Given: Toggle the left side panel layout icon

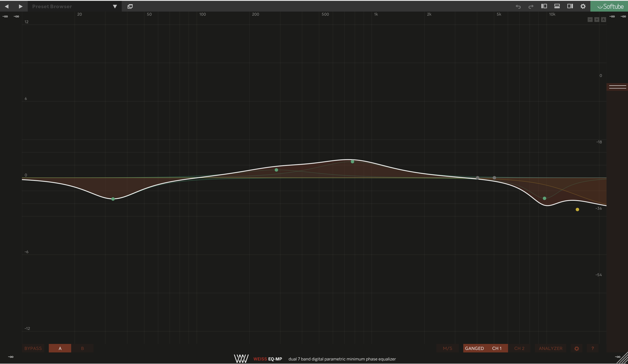Looking at the screenshot, I should pyautogui.click(x=544, y=6).
